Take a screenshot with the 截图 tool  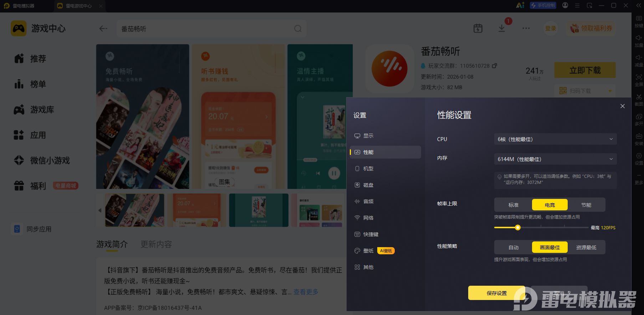pos(639,100)
